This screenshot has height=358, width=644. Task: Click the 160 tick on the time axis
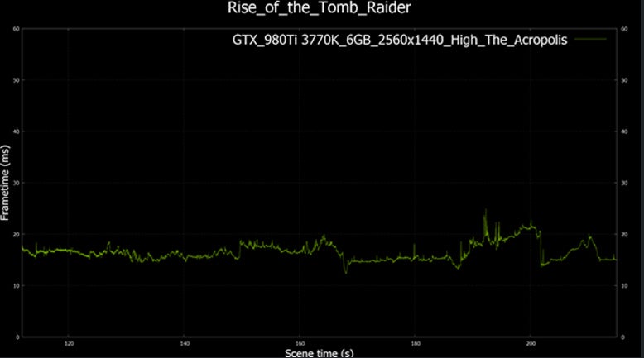[300, 344]
